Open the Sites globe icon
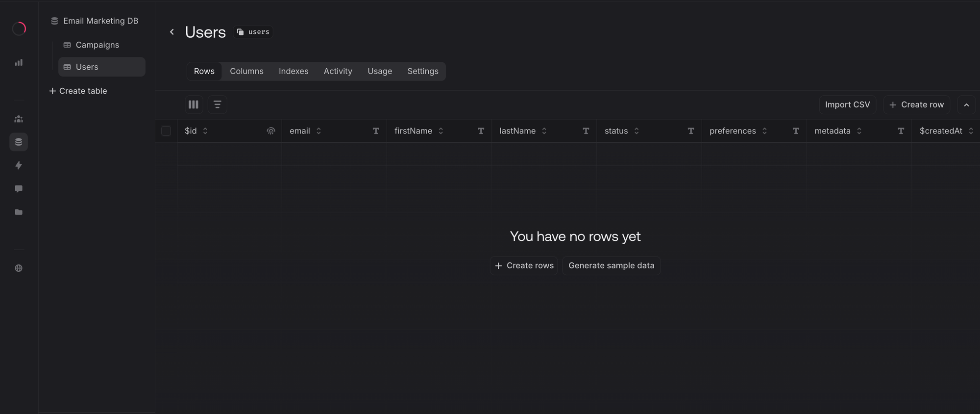This screenshot has width=980, height=414. tap(19, 268)
